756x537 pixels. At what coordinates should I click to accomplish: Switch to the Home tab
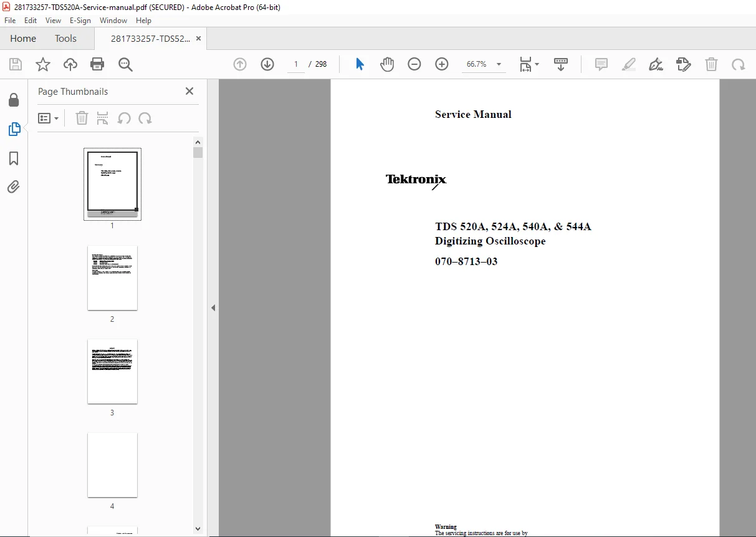pos(23,39)
